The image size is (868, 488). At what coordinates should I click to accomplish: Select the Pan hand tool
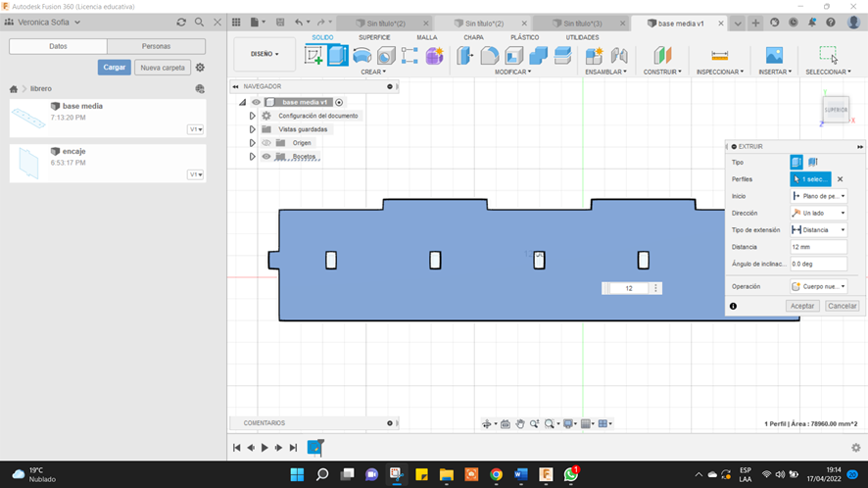[x=520, y=423]
